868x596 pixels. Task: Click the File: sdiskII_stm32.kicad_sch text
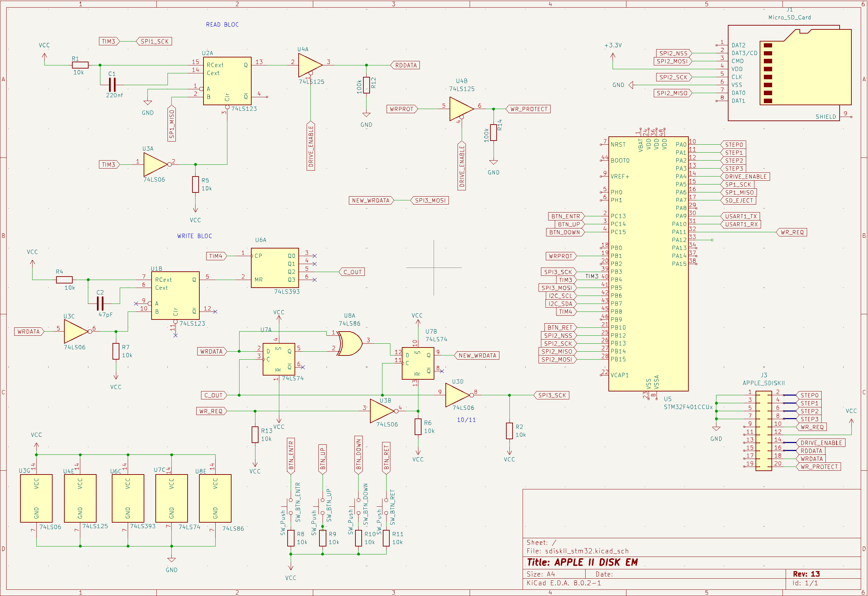pos(577,551)
